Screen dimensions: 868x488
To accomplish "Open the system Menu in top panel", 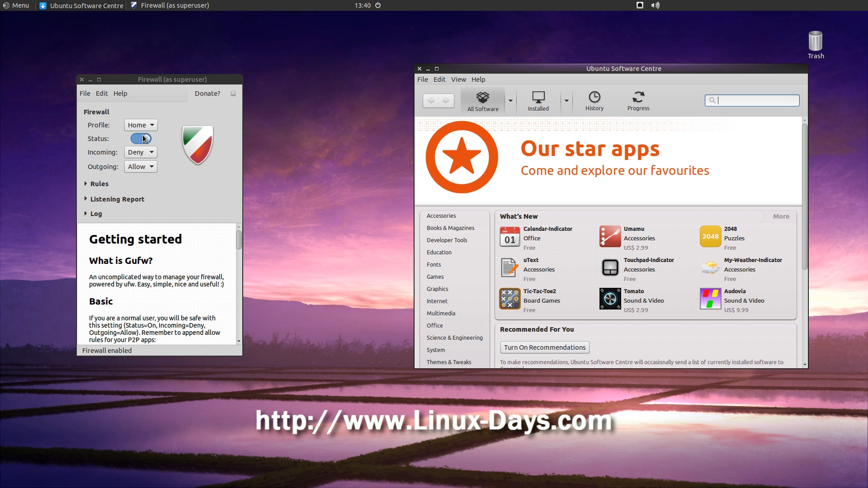I will [16, 5].
